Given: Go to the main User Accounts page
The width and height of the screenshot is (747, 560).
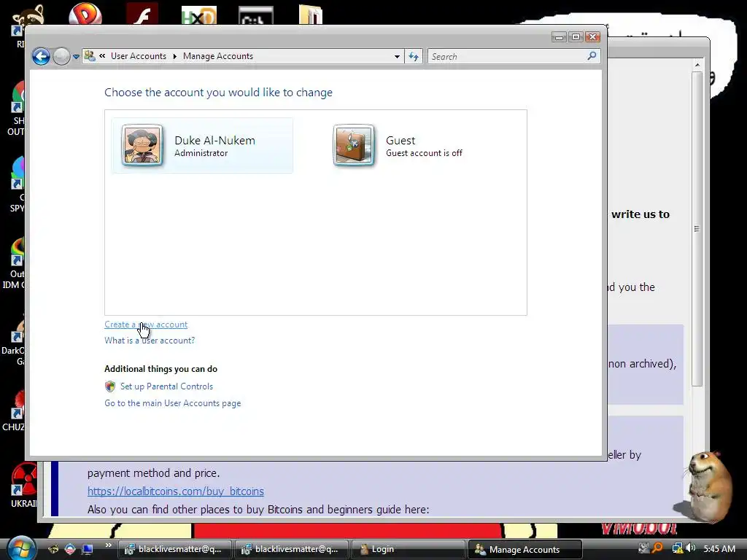Looking at the screenshot, I should coord(172,403).
